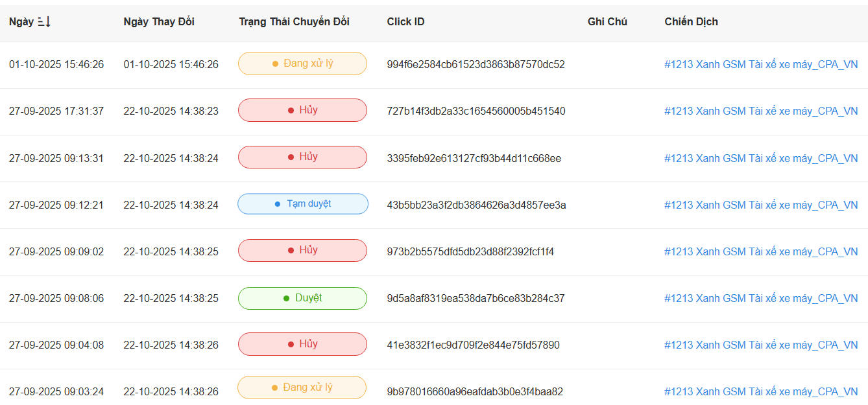Click the Hủy status badge for click ID 727b14f3db2a33c1654560005b451540
The width and height of the screenshot is (868, 405).
302,110
